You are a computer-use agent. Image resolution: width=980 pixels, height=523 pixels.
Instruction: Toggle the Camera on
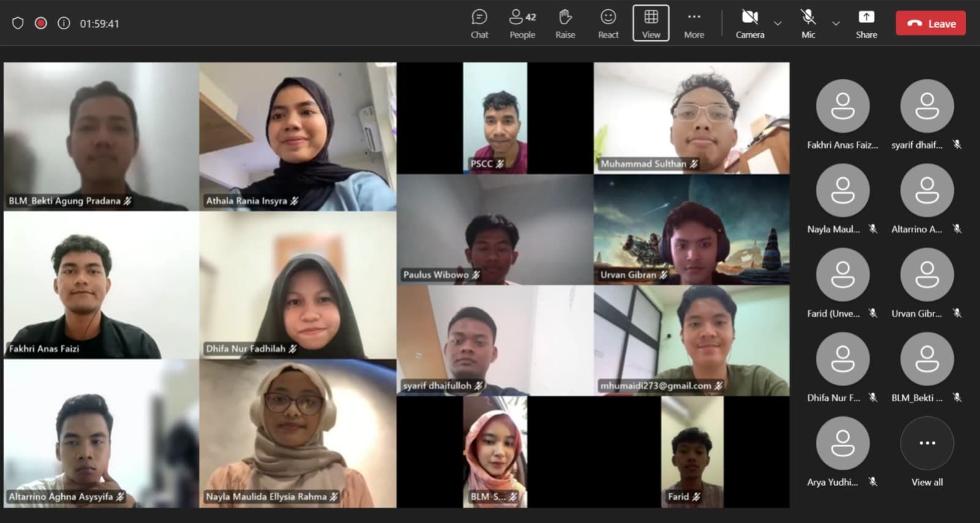click(750, 24)
